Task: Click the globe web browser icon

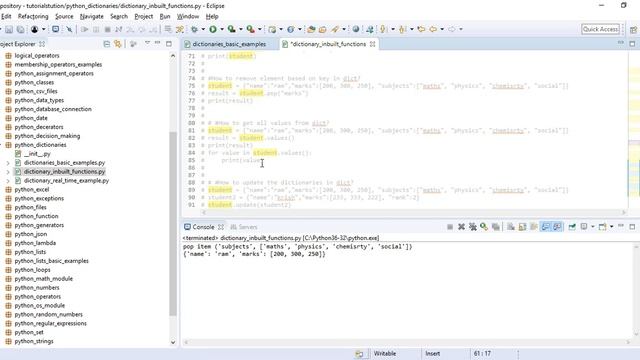Action: [356, 29]
